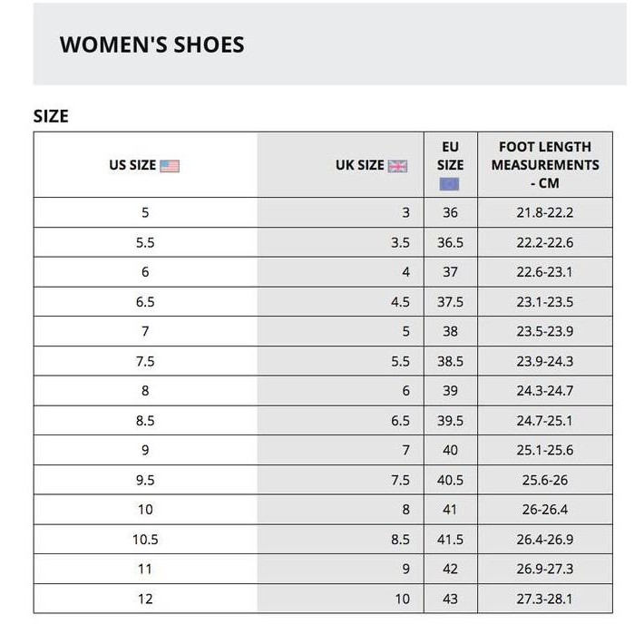Image resolution: width=644 pixels, height=644 pixels.
Task: Click EU size 36.5 cell
Action: (450, 243)
